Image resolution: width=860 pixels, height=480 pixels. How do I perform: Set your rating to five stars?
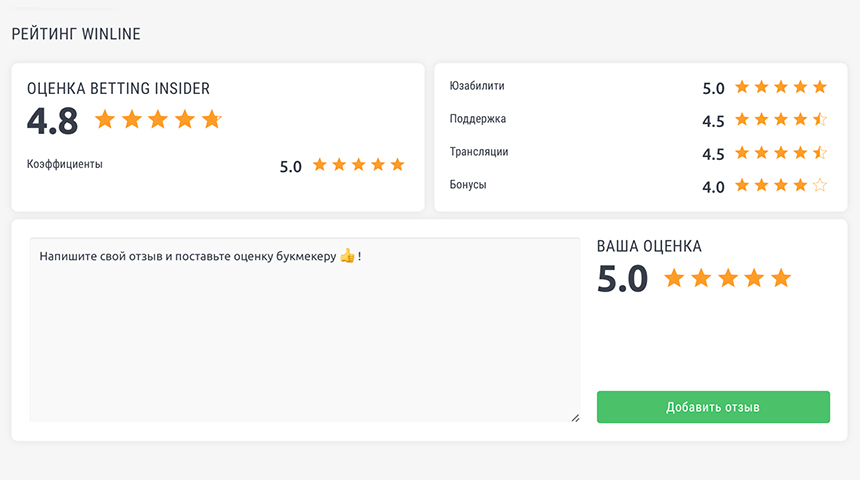coord(781,278)
